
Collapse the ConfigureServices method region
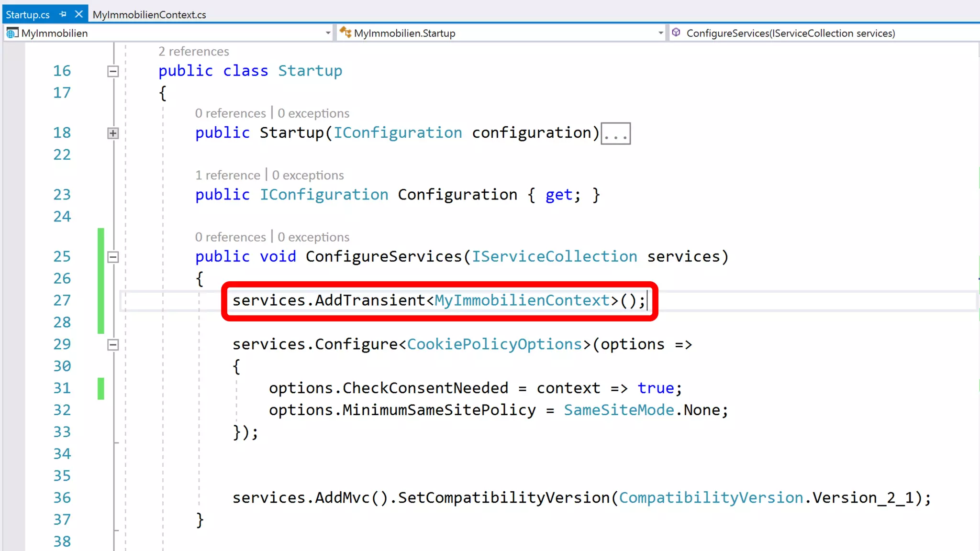tap(113, 257)
